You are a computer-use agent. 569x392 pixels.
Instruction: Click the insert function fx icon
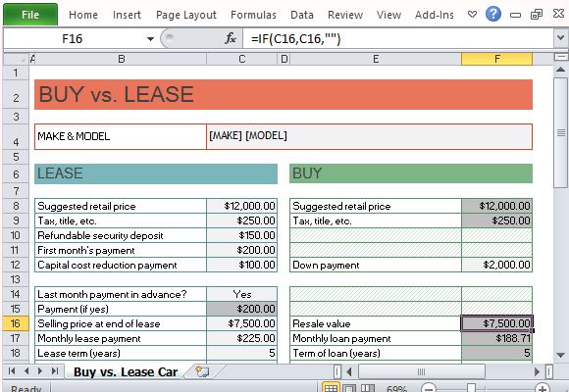231,38
